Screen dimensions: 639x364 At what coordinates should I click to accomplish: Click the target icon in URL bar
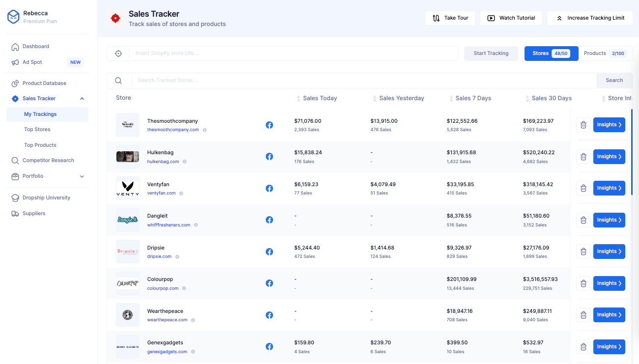[x=118, y=54]
